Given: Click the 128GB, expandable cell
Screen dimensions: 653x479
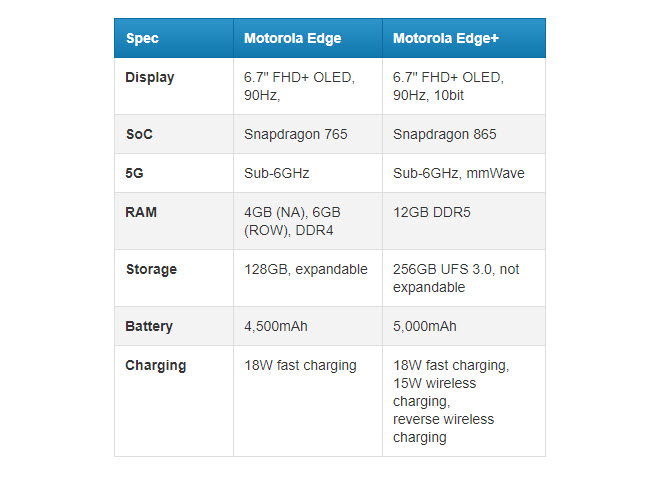Looking at the screenshot, I should [x=306, y=269].
